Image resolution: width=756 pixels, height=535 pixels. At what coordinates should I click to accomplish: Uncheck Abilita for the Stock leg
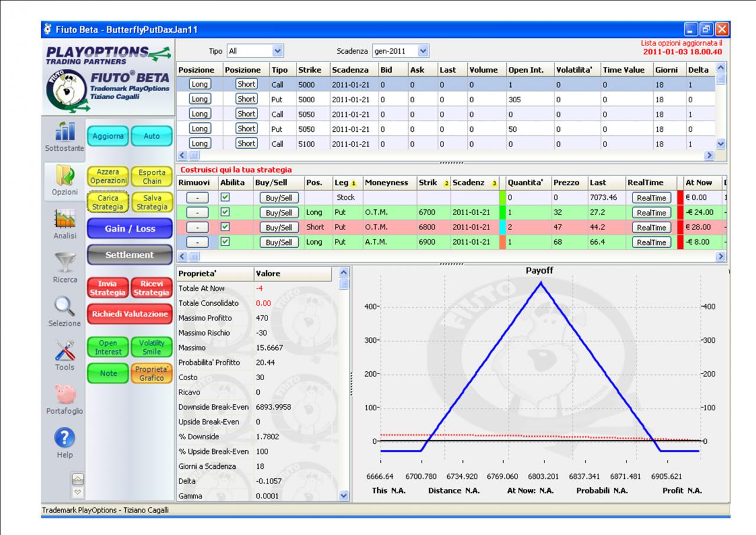(224, 197)
